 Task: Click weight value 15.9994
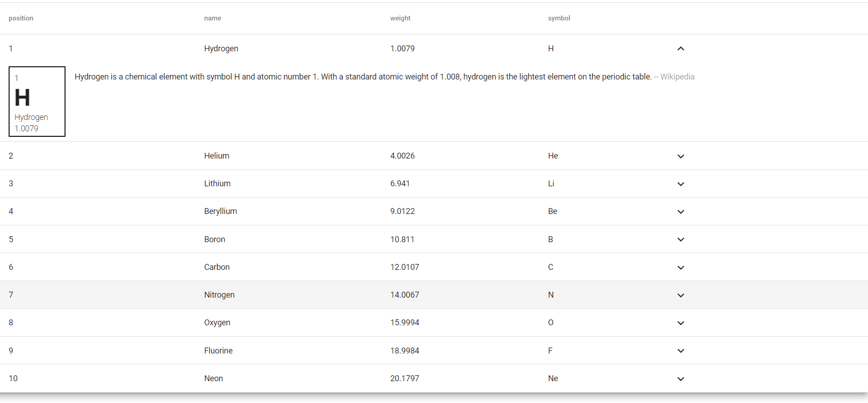(405, 323)
